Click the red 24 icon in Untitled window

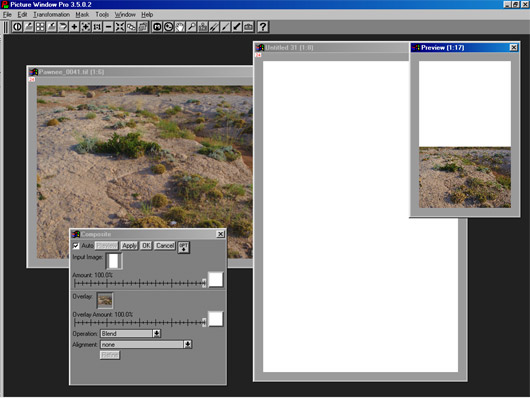click(258, 55)
